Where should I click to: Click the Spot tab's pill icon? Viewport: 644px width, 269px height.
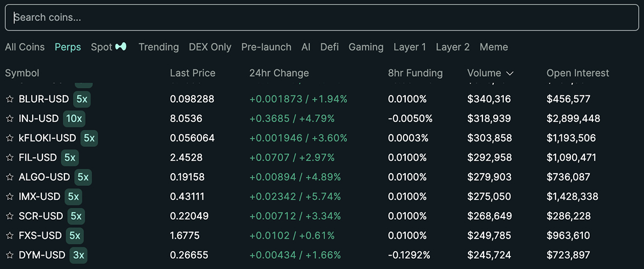pos(122,47)
